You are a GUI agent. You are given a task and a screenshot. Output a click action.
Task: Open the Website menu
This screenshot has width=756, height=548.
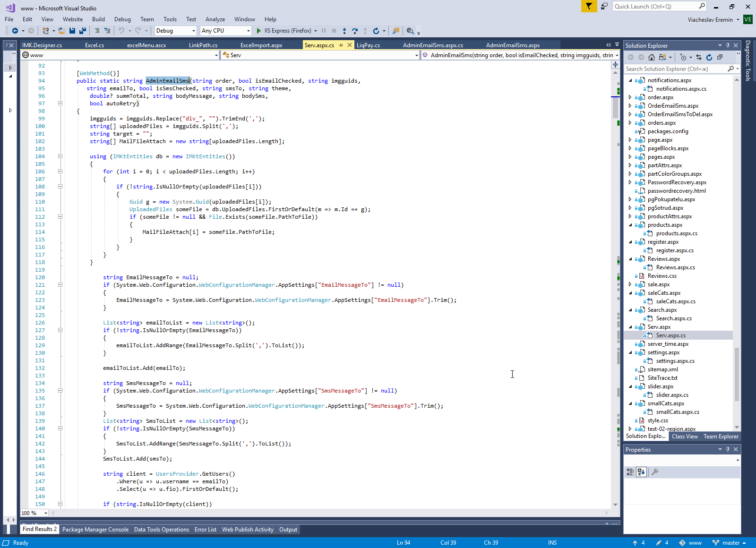pyautogui.click(x=72, y=19)
